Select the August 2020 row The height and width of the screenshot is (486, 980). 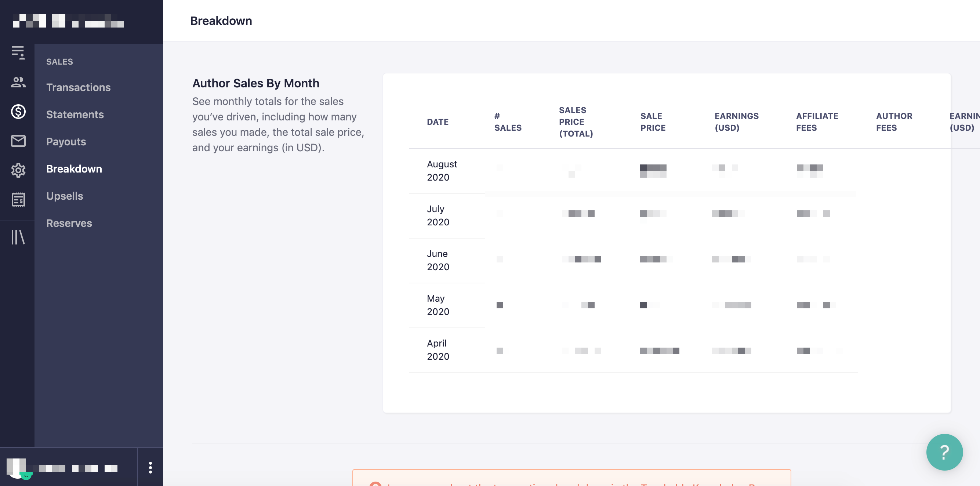click(x=633, y=171)
